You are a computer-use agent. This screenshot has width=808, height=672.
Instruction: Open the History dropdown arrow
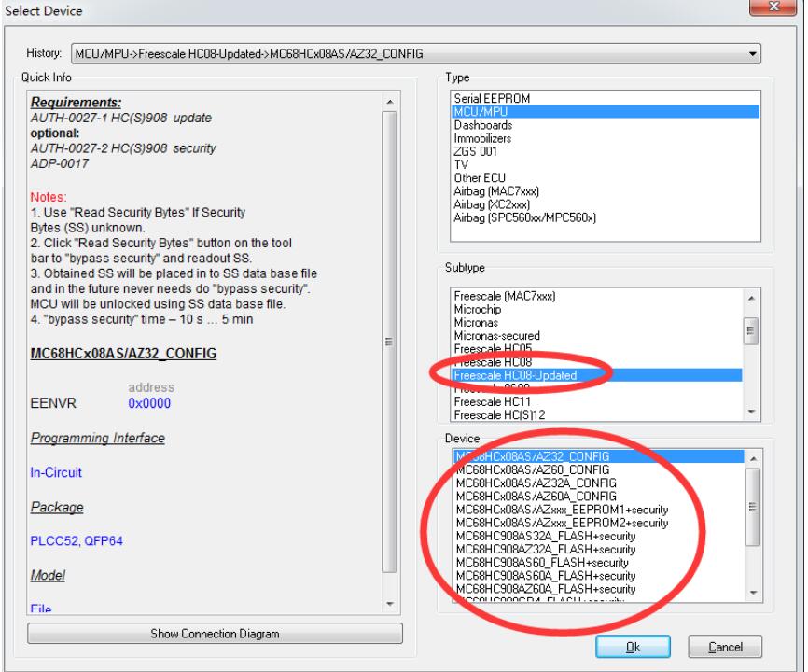click(752, 53)
